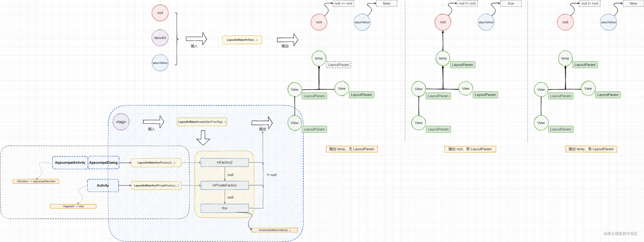Click the null != root label beside true
The width and height of the screenshot is (644, 242).
click(467, 3)
